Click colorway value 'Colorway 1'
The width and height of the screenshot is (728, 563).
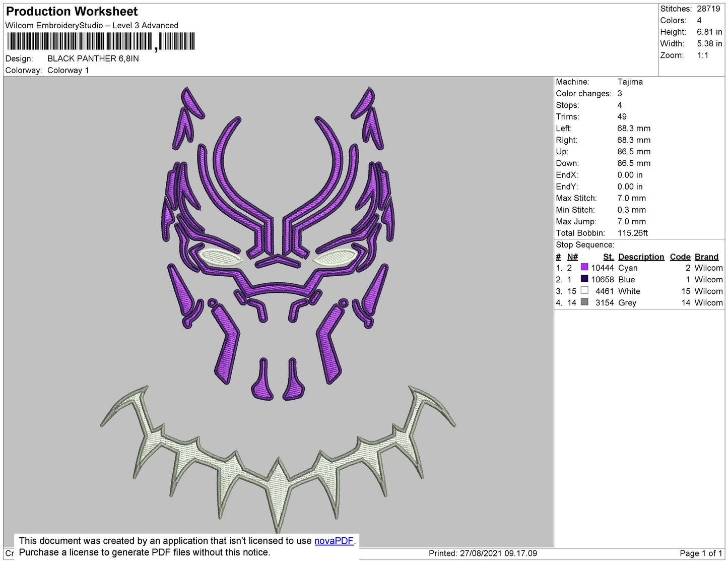tap(68, 70)
